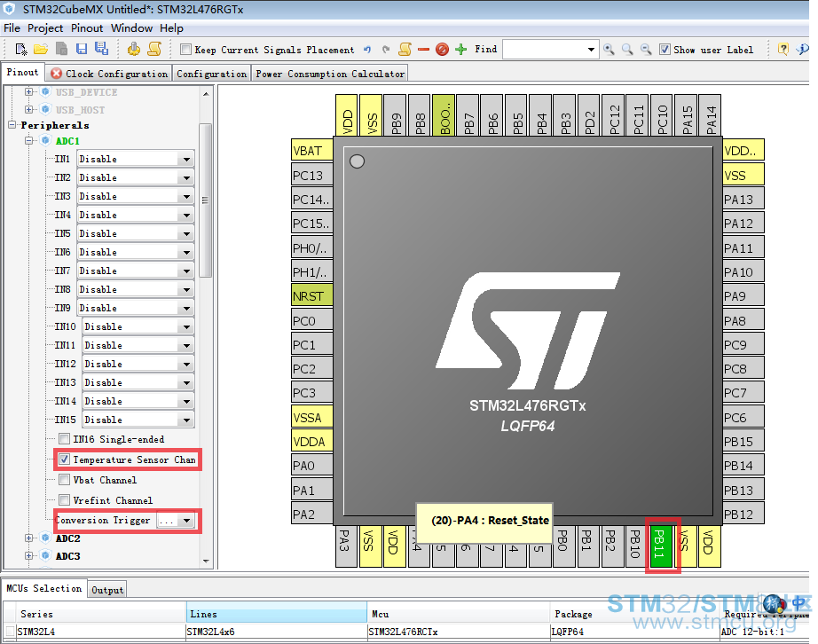Click the Package column header
818x644 pixels.
(634, 614)
